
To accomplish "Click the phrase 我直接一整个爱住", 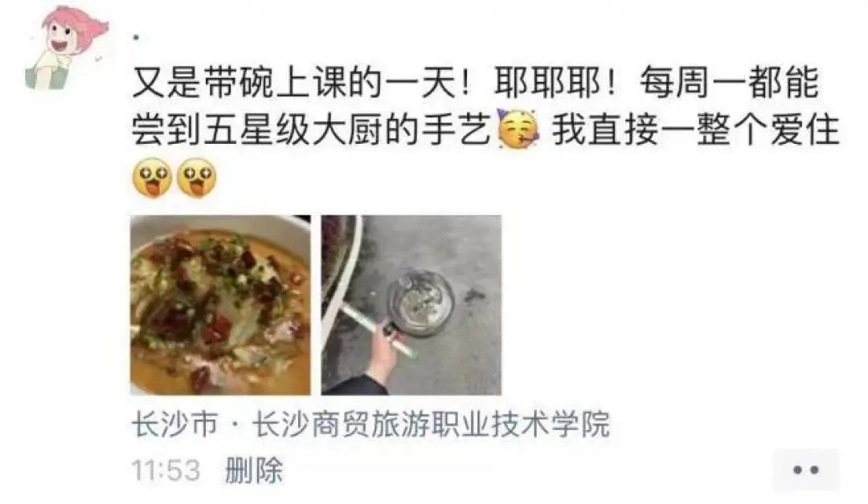I will click(x=696, y=129).
